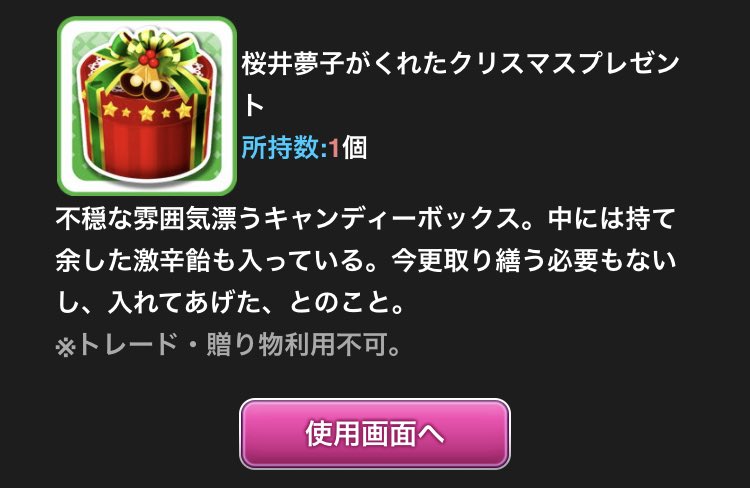Click the red count number 1
This screenshot has height=488, width=750.
(x=334, y=148)
